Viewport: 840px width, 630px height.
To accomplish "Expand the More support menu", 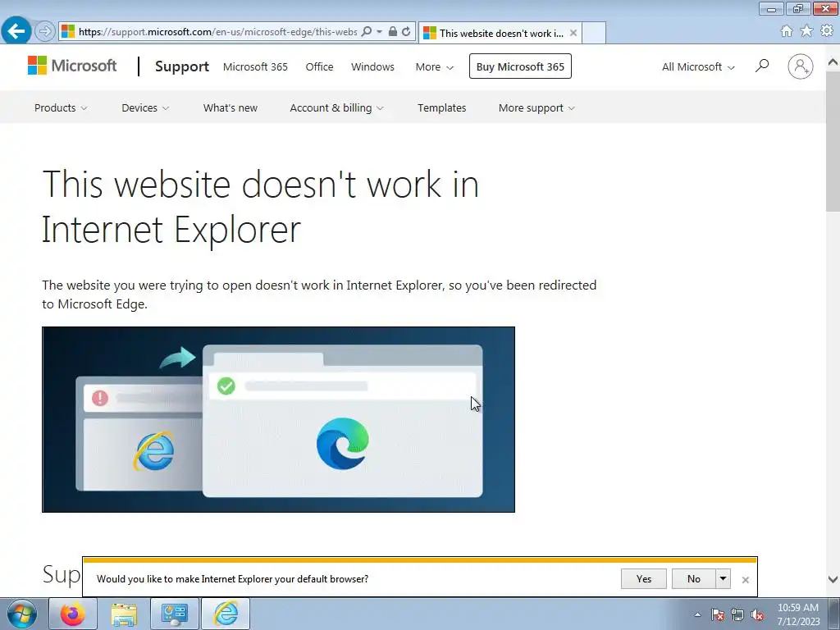I will [x=536, y=107].
